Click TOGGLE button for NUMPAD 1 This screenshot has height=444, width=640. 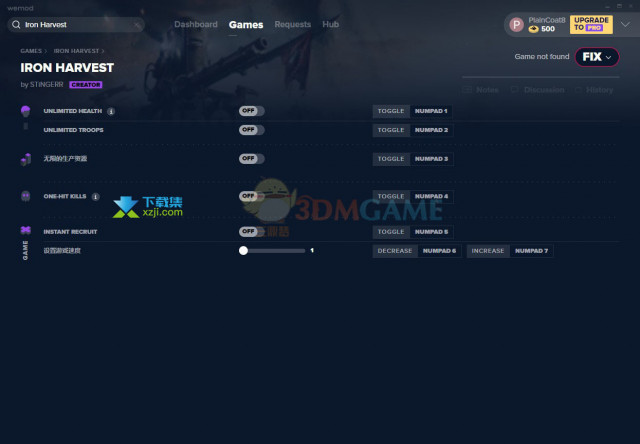(391, 111)
